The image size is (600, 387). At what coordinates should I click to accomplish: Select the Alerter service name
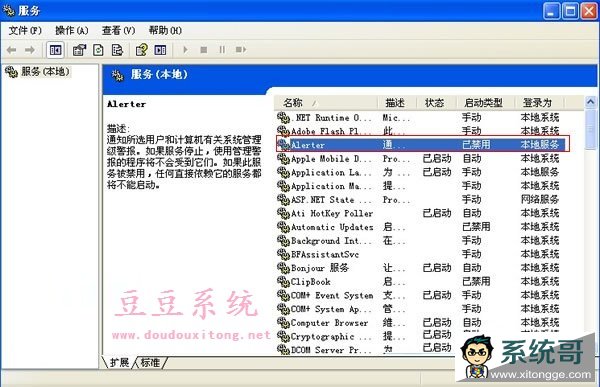pos(308,145)
